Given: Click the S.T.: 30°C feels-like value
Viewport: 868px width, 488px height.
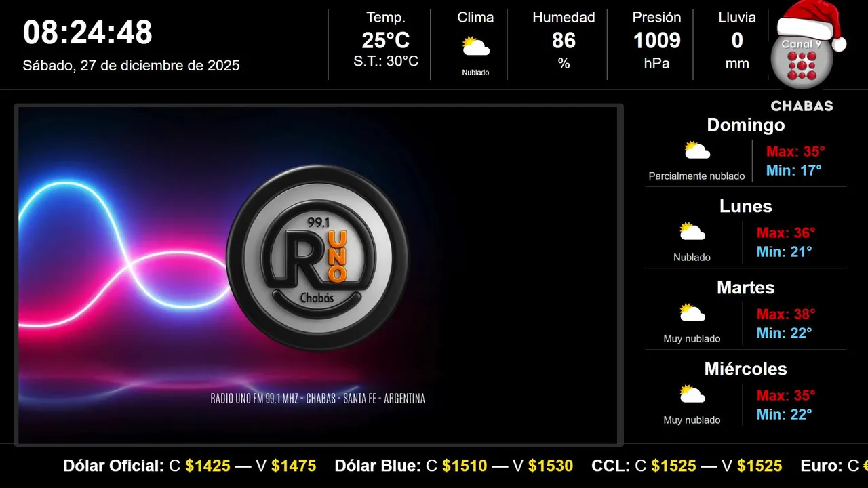Looking at the screenshot, I should pyautogui.click(x=386, y=61).
